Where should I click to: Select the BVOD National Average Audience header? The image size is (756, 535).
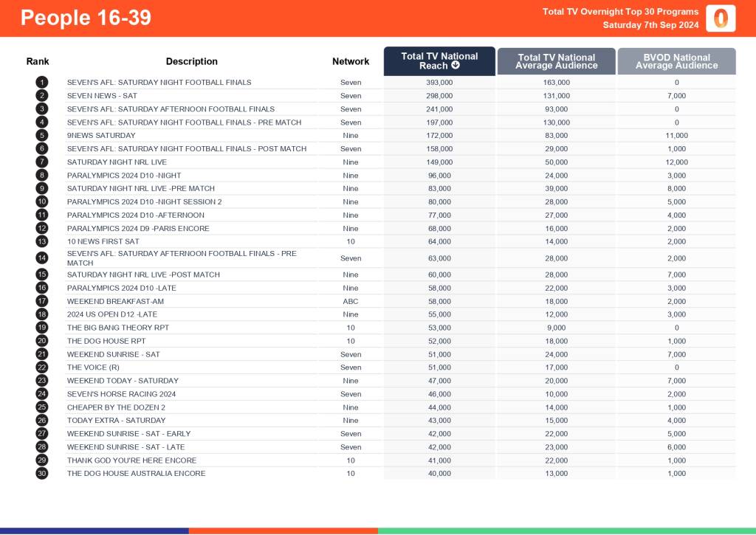[676, 61]
